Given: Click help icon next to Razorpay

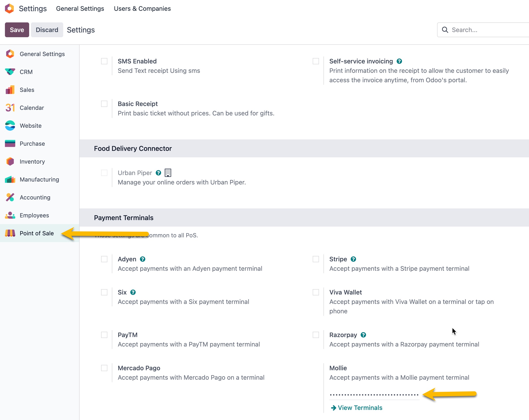Looking at the screenshot, I should click(363, 335).
